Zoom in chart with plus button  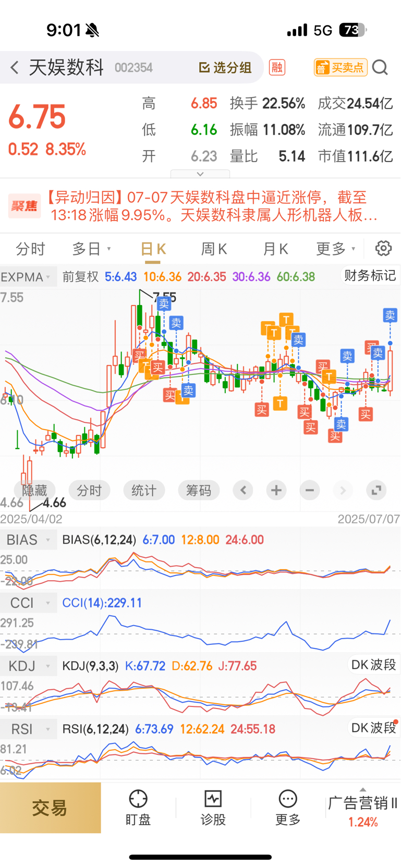tap(276, 490)
